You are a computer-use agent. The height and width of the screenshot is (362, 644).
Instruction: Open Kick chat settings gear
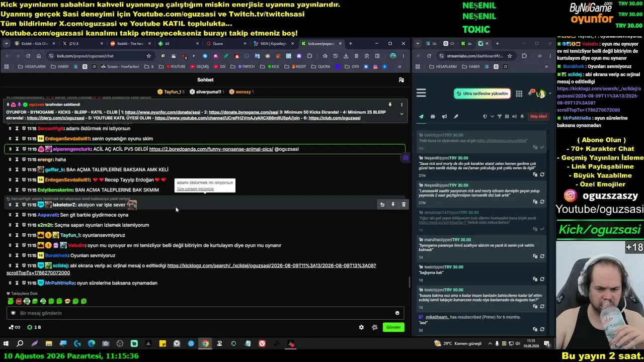pos(361,327)
